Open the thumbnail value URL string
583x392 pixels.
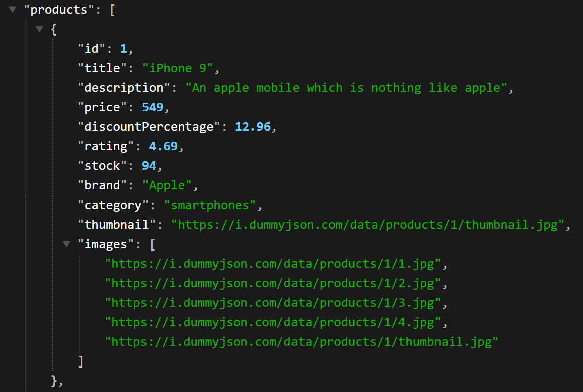pyautogui.click(x=368, y=225)
